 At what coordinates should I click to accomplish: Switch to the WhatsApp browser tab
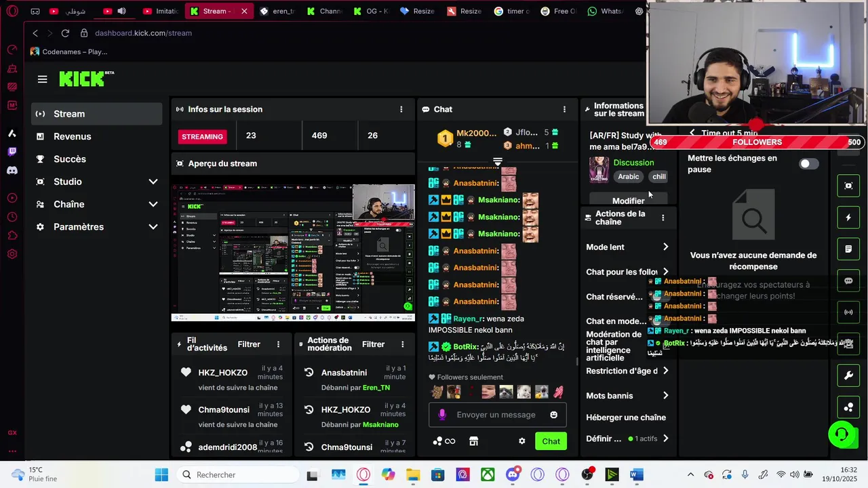point(604,11)
